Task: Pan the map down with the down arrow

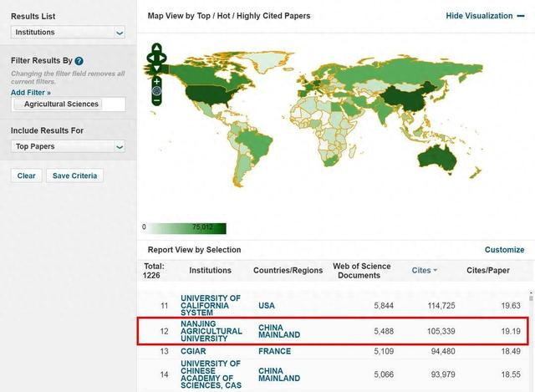Action: point(156,68)
